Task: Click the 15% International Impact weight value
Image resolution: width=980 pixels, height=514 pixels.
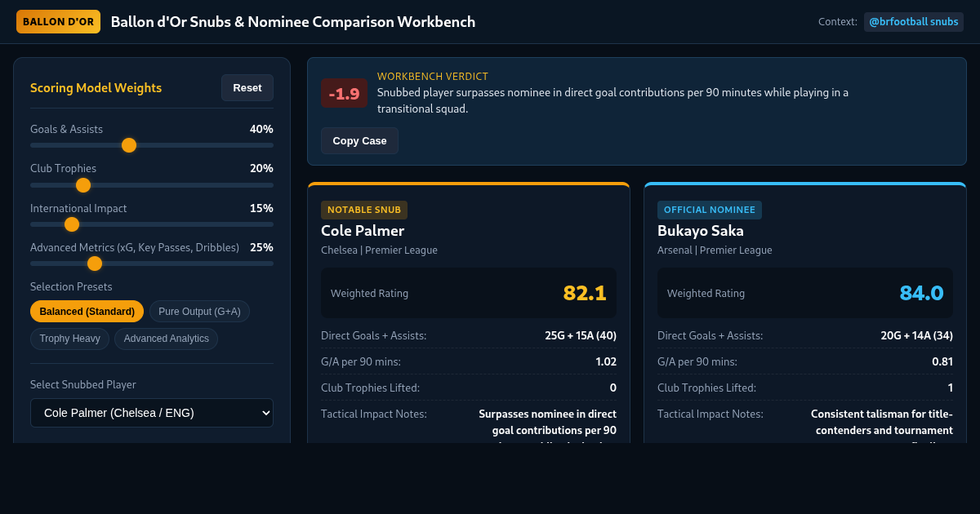Action: (x=261, y=208)
